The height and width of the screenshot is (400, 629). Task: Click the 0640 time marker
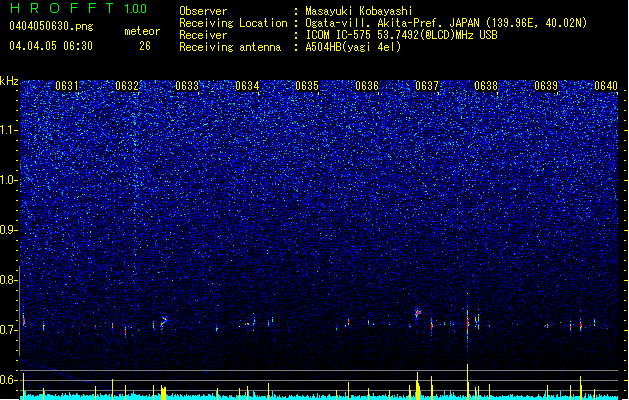tap(606, 86)
